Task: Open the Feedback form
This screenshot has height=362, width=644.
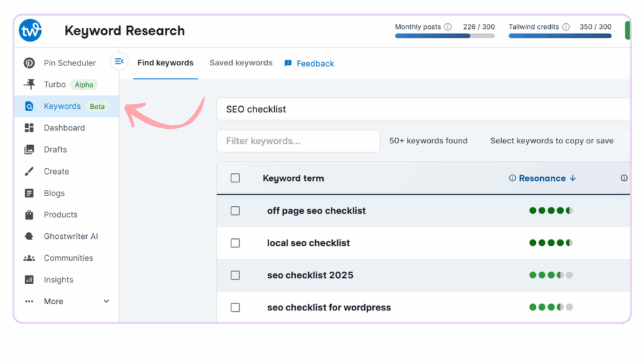Action: [309, 63]
